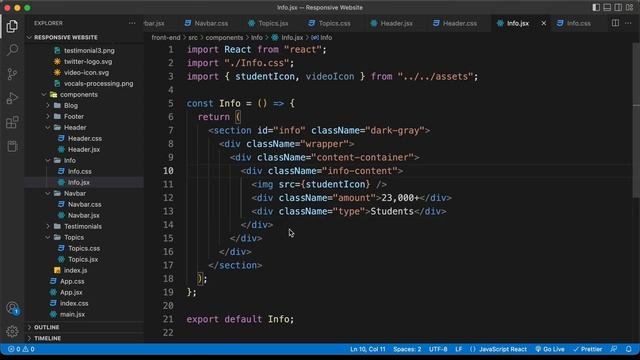Open the editor more actions menu

[x=628, y=23]
